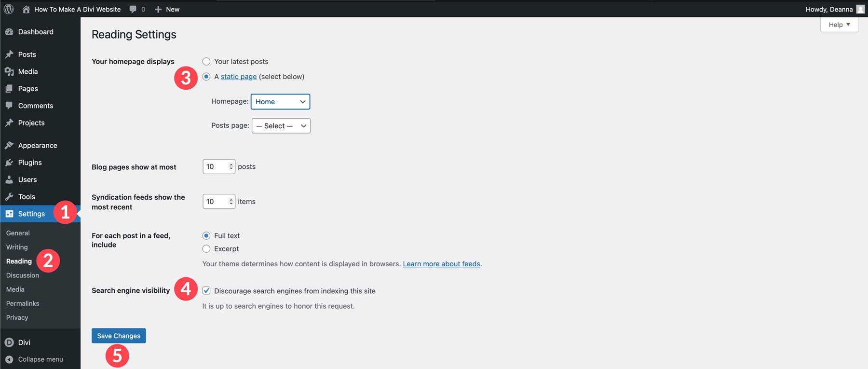The height and width of the screenshot is (369, 868).
Task: Click Deanna's user avatar icon
Action: pos(860,9)
